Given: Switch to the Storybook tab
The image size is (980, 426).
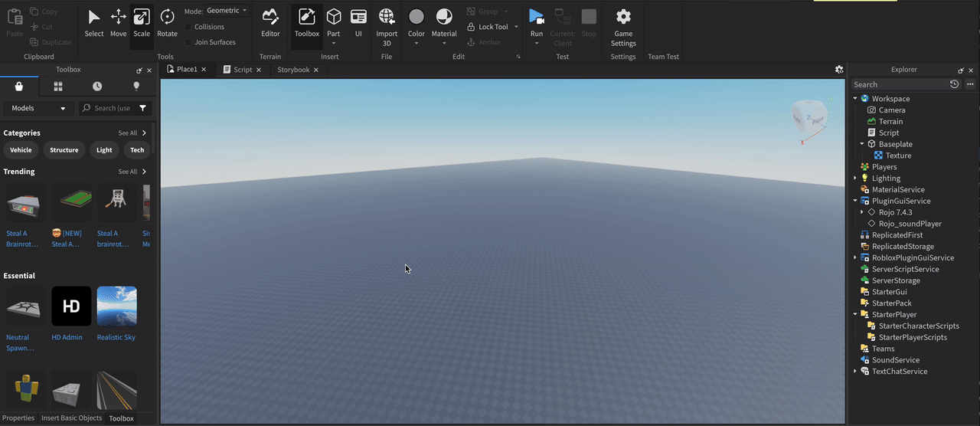Looking at the screenshot, I should pyautogui.click(x=293, y=70).
